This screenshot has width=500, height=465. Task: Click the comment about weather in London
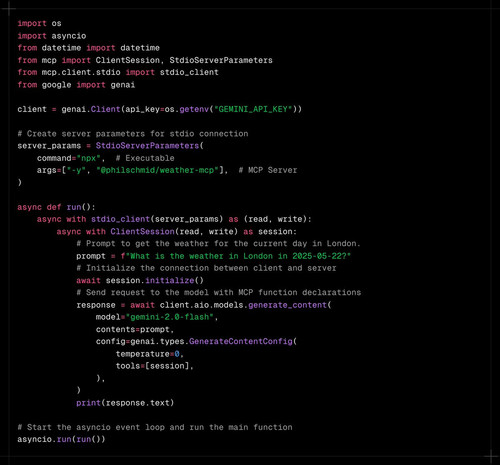click(218, 244)
